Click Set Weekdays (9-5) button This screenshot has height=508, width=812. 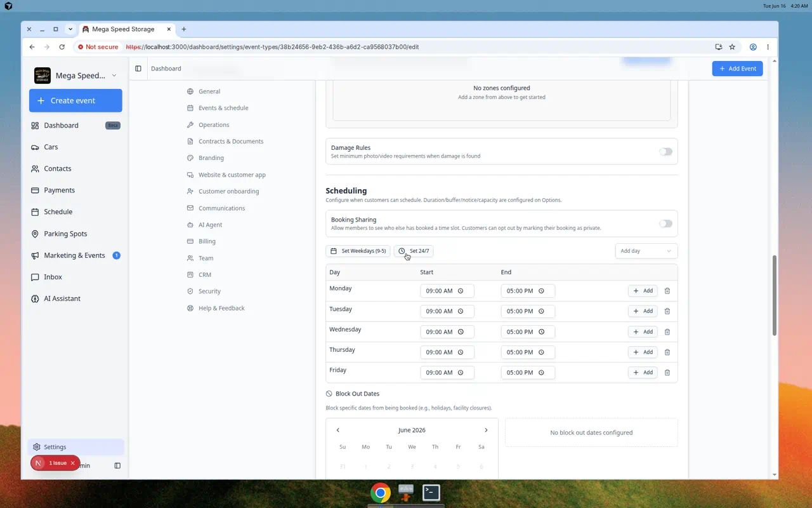tap(358, 251)
